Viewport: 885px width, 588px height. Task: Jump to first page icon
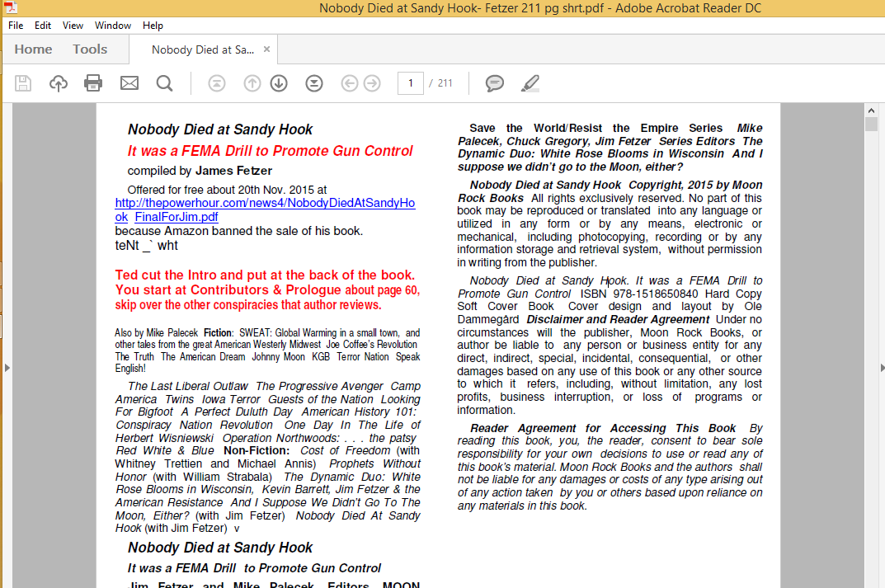(217, 83)
